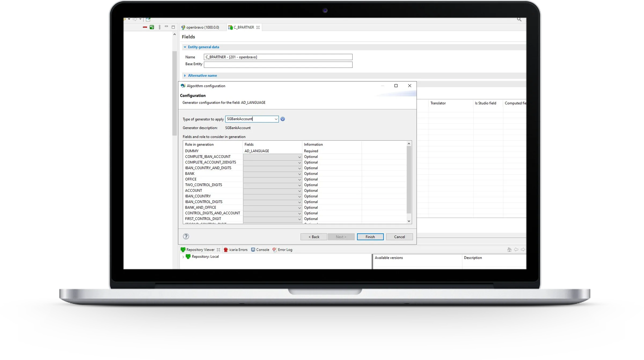Click the forward arrow in main toolbar
The image size is (644, 360).
coord(135,19)
